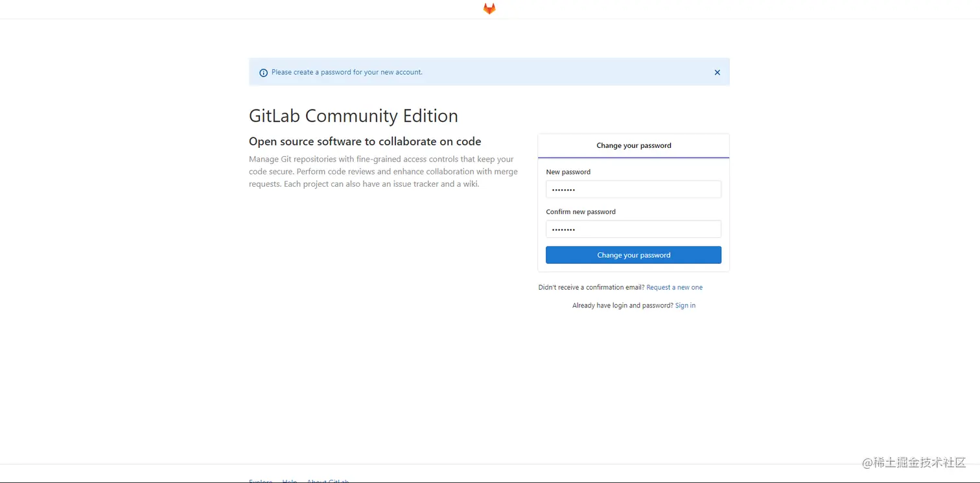Click 'Please create a password' alert text
The image size is (980, 483).
[x=347, y=72]
